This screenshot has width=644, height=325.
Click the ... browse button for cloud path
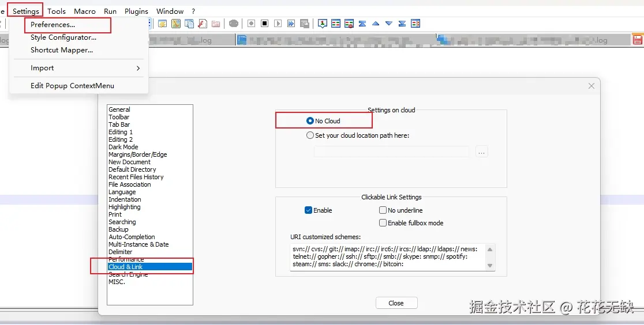[x=482, y=152]
